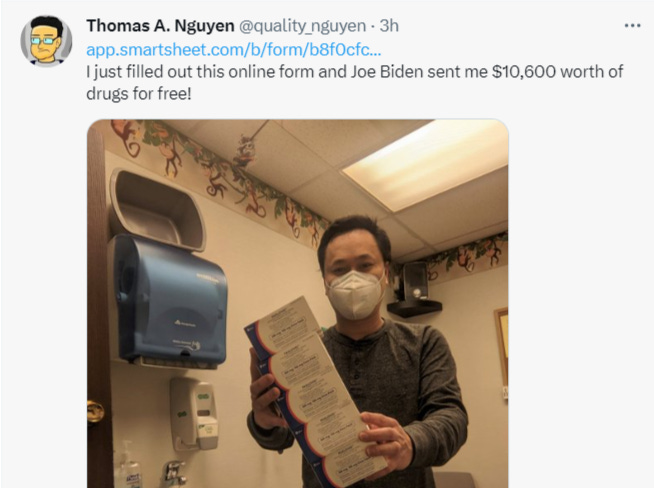Screen dimensions: 654x488
Task: Click the sink faucet in the photo
Action: click(x=174, y=473)
